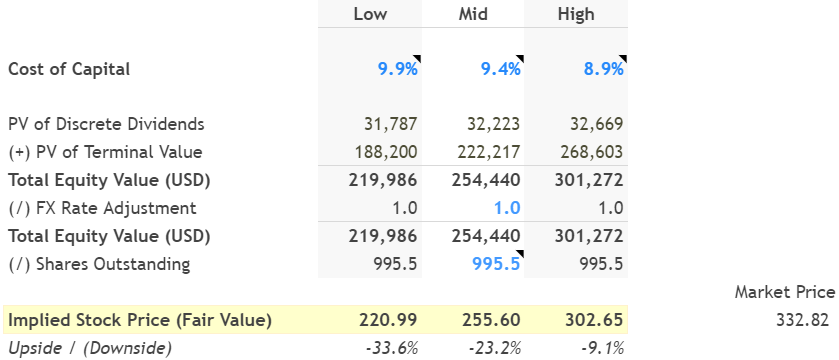Click the FX Rate Adjustment label

pos(102,208)
